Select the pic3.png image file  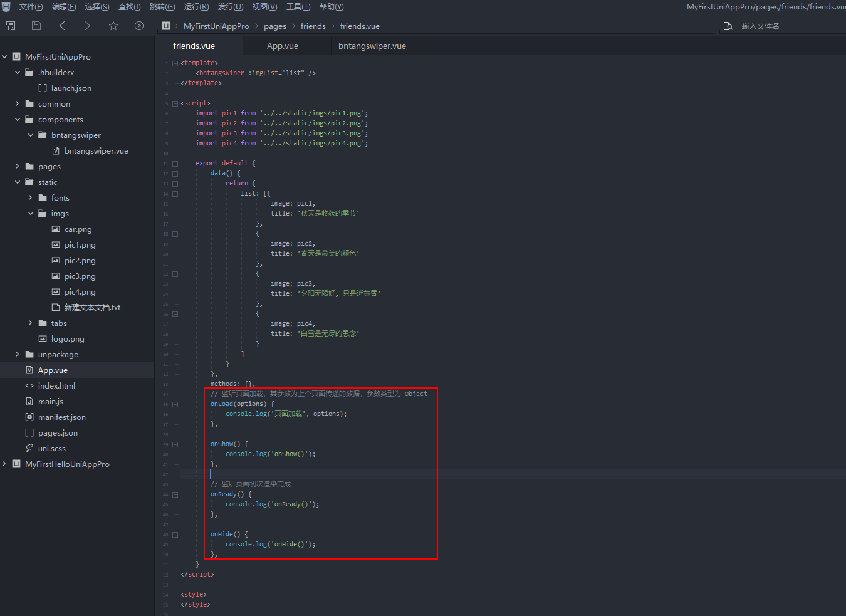(80, 276)
